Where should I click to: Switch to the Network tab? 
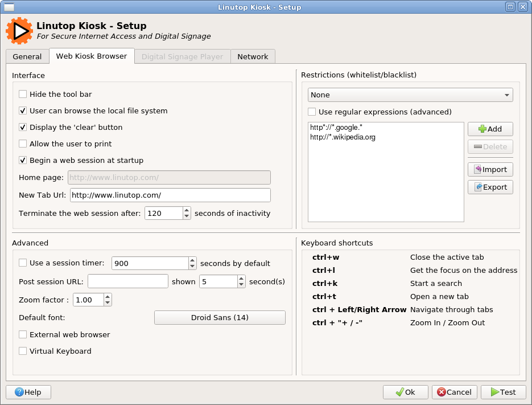[253, 56]
